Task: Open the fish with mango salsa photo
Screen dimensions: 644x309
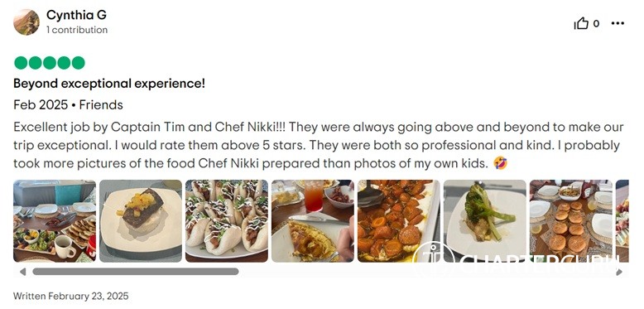Action: 141,221
